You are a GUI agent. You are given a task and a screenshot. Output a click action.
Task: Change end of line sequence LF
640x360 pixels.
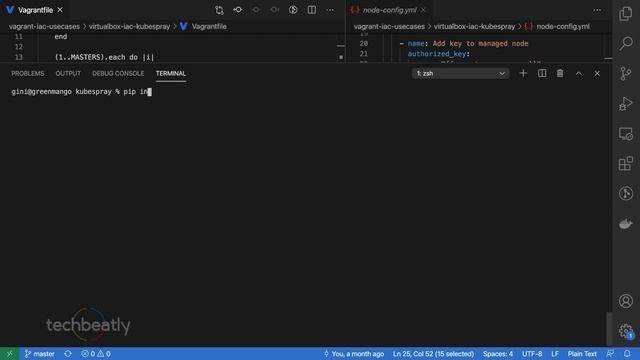point(555,354)
